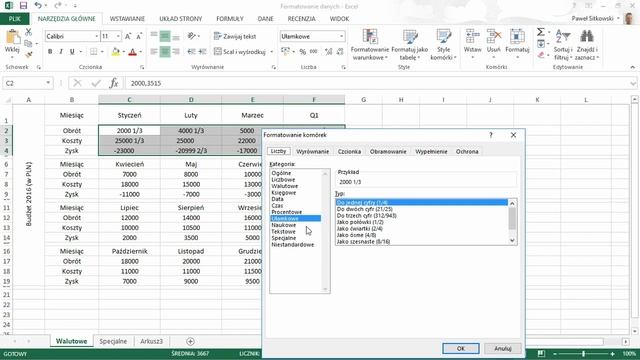Switch to the WSTAWIANIE ribbon tab
This screenshot has width=640, height=360.
pos(127,19)
